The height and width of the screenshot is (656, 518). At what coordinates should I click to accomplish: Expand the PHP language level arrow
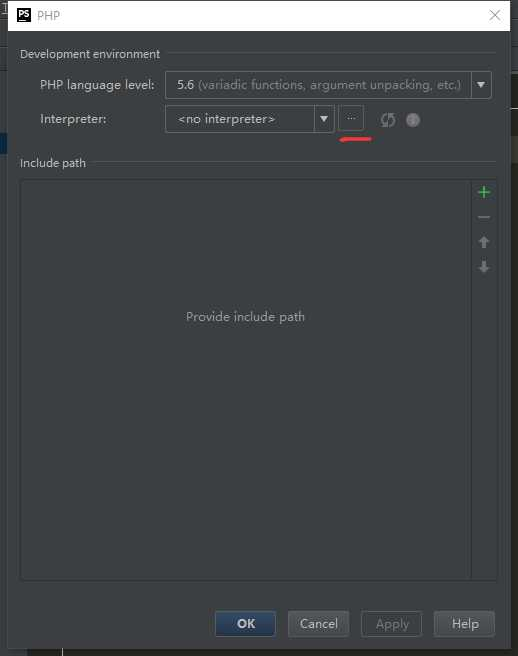point(481,85)
